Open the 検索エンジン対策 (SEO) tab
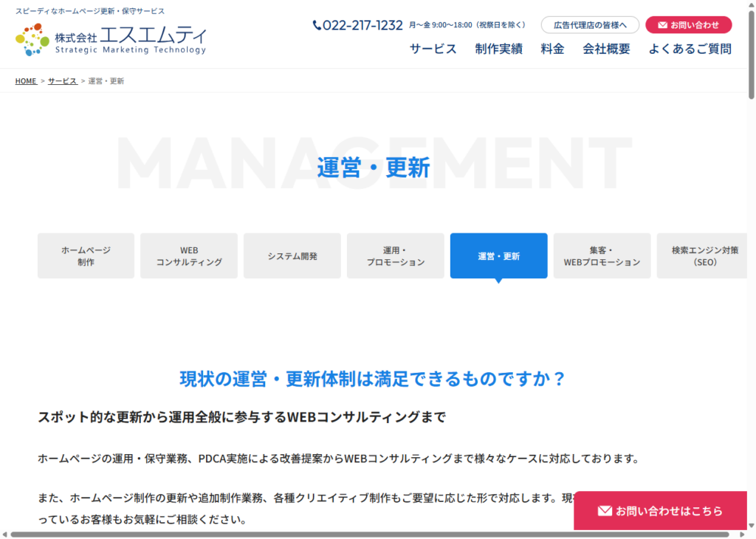This screenshot has width=756, height=539. (704, 256)
